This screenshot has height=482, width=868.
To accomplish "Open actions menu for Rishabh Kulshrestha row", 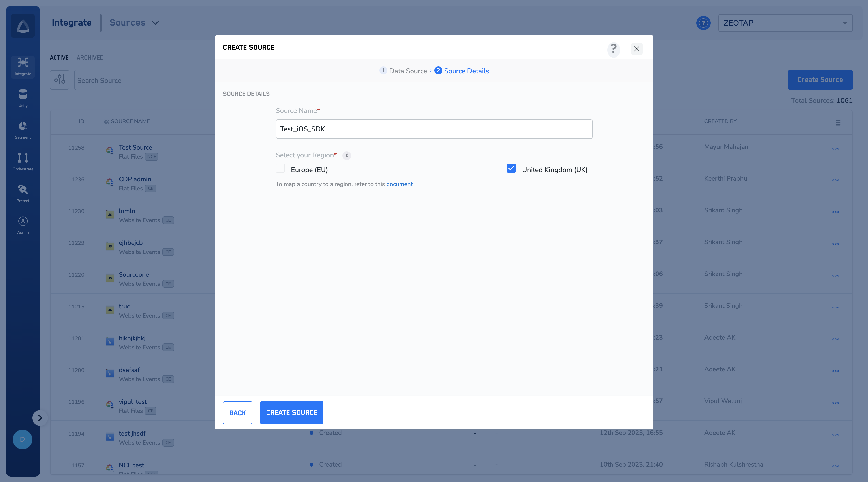I will [x=836, y=467].
